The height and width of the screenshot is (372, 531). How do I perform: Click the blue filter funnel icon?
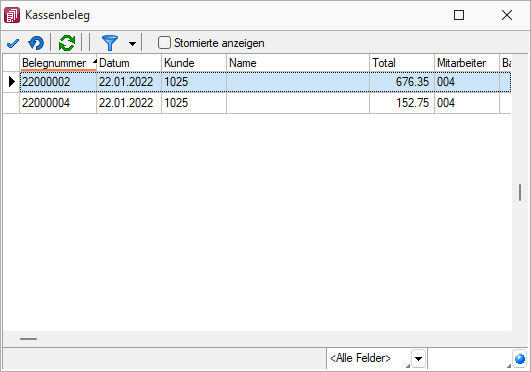click(110, 43)
